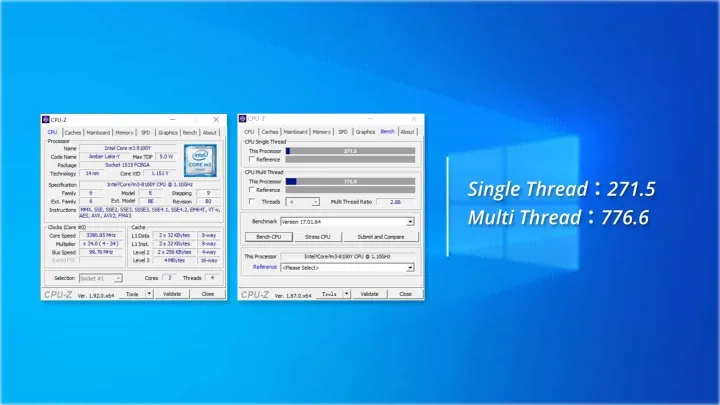720x405 pixels.
Task: Tick the Threads checkbox
Action: point(250,201)
